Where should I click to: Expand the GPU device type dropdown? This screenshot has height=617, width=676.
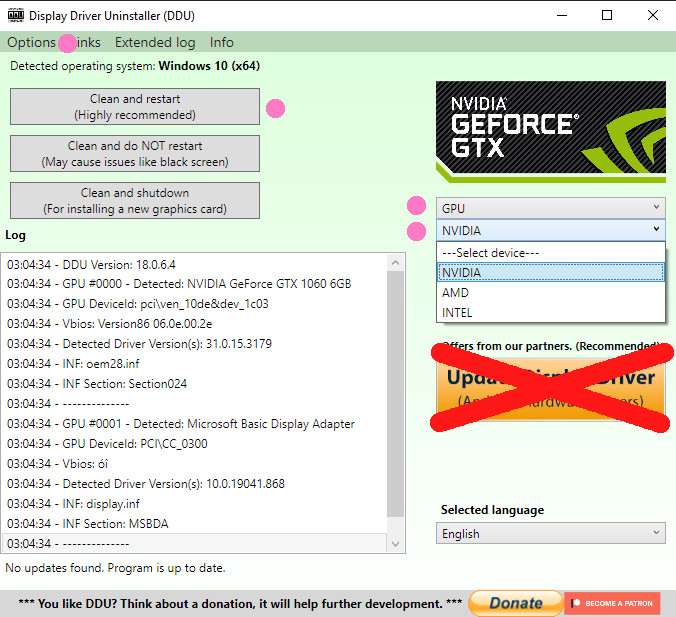coord(551,208)
